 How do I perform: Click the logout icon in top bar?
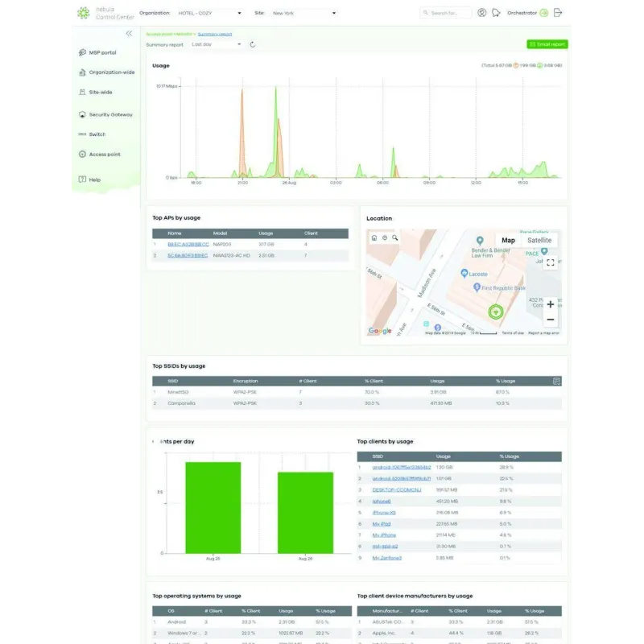coord(559,13)
